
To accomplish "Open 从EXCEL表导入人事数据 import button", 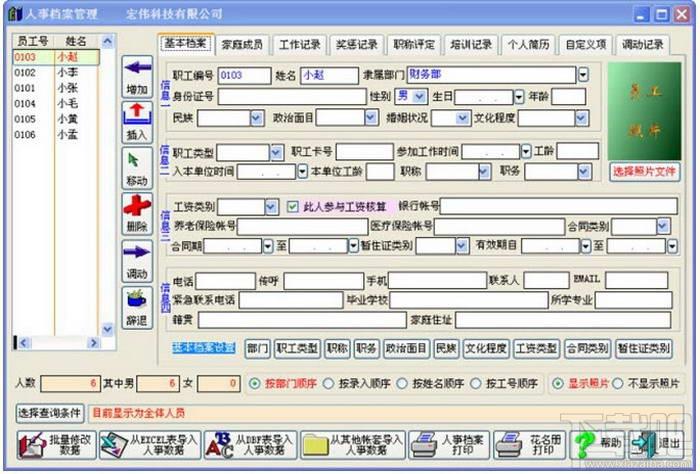I will pos(150,444).
